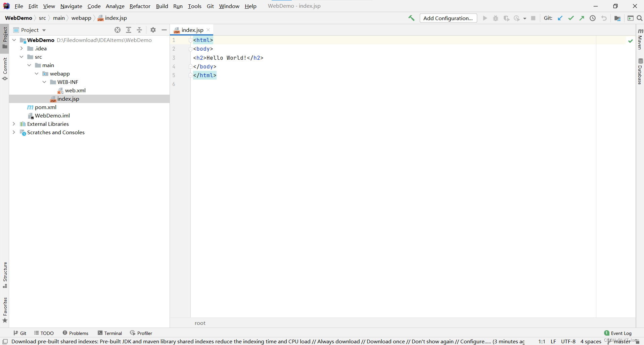Screen dimensions: 644x345
Task: Open the Event Log
Action: (618, 333)
